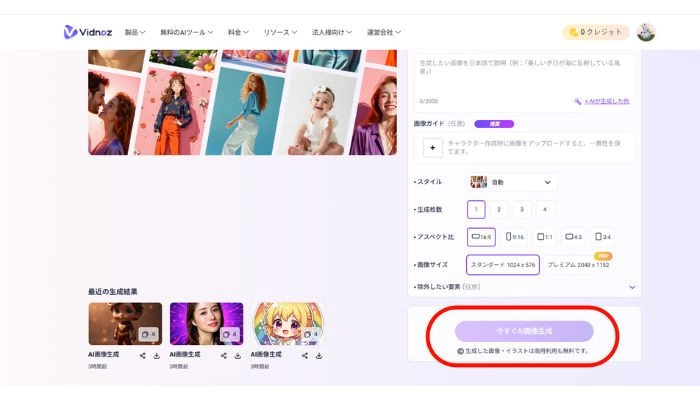This screenshot has height=400, width=700.
Task: Select プレミアム 2048 x 1152 image size
Action: [578, 265]
